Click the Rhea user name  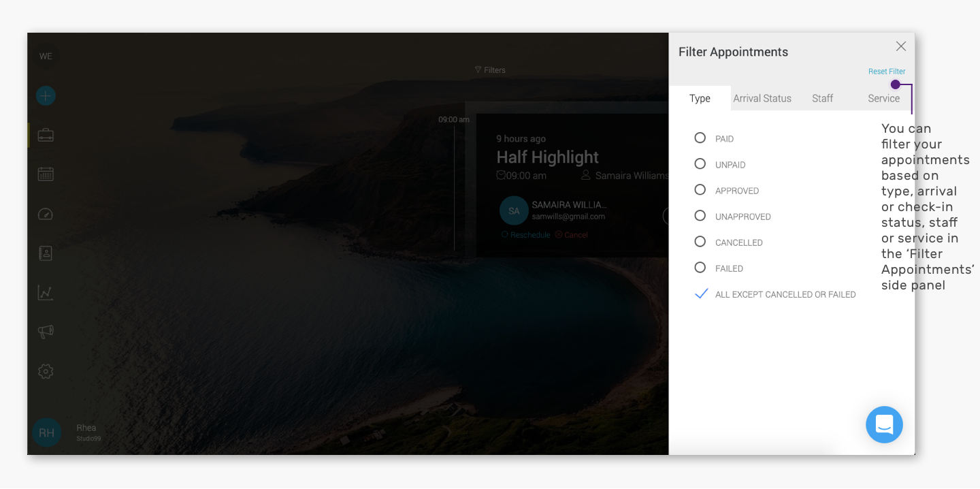click(86, 428)
